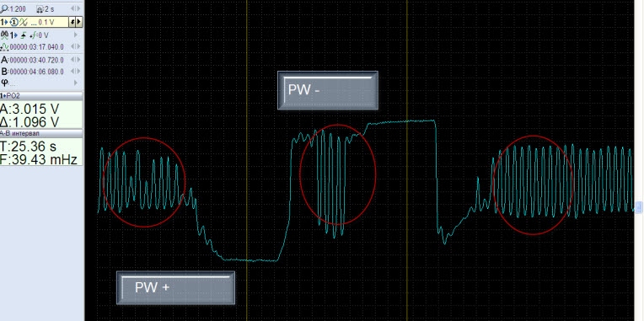Open the channel 1 options arrow button
Viewport: 644px width, 321px height.
tap(79, 22)
